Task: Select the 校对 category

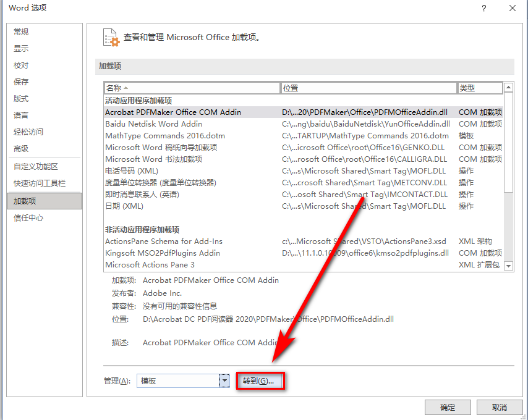Action: pyautogui.click(x=45, y=65)
